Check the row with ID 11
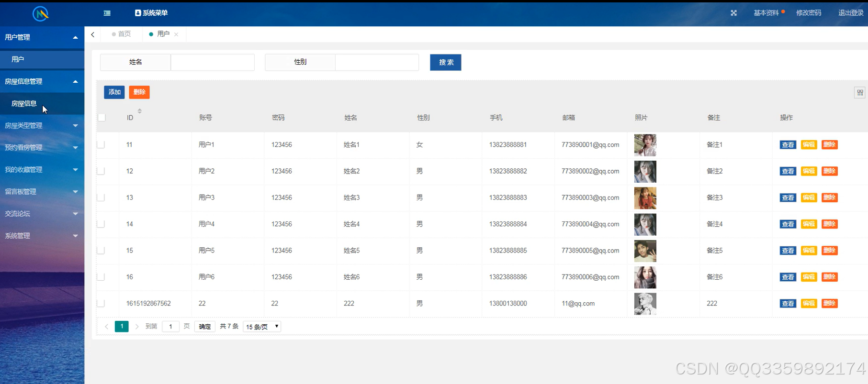The height and width of the screenshot is (384, 868). click(101, 145)
